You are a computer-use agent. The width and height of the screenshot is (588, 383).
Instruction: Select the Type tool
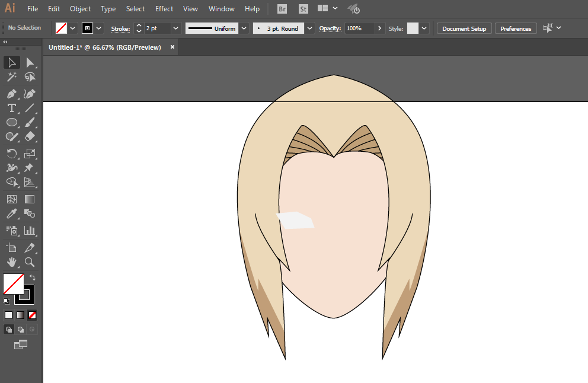click(x=12, y=108)
